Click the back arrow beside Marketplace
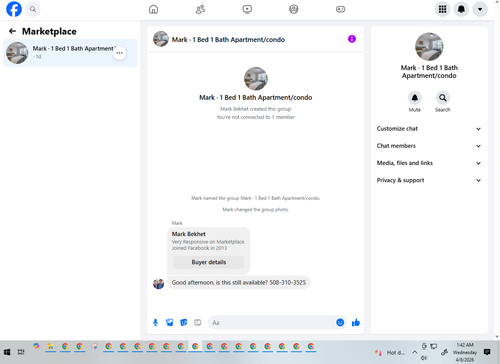 (x=12, y=31)
